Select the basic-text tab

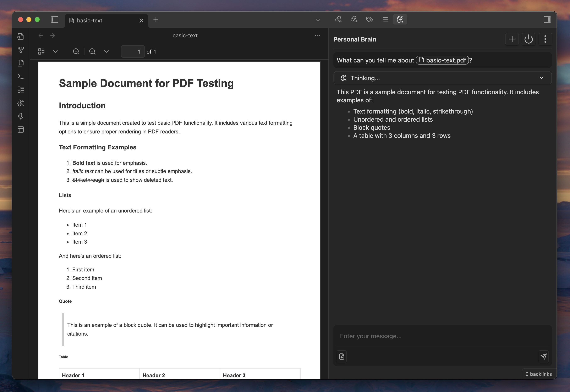coord(90,21)
